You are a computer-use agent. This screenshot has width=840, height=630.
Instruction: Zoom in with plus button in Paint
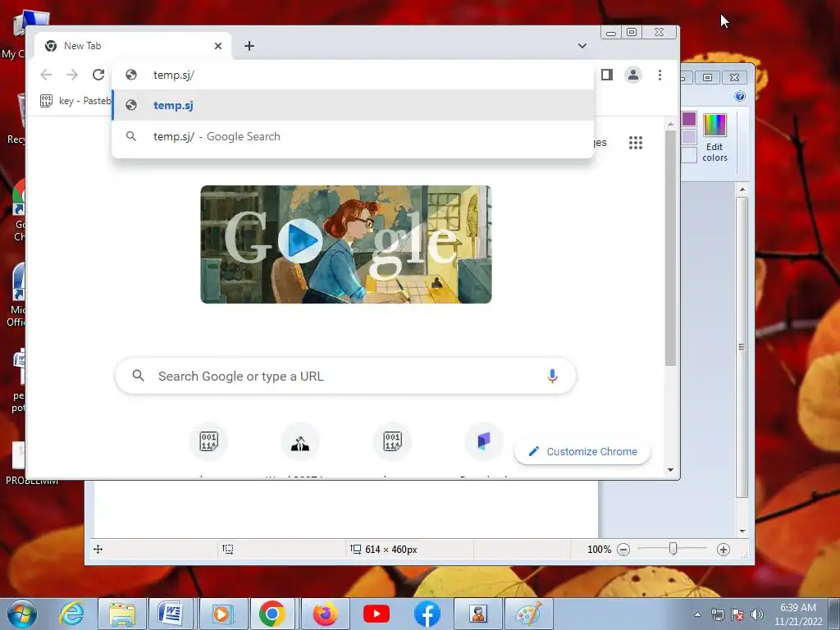point(724,550)
